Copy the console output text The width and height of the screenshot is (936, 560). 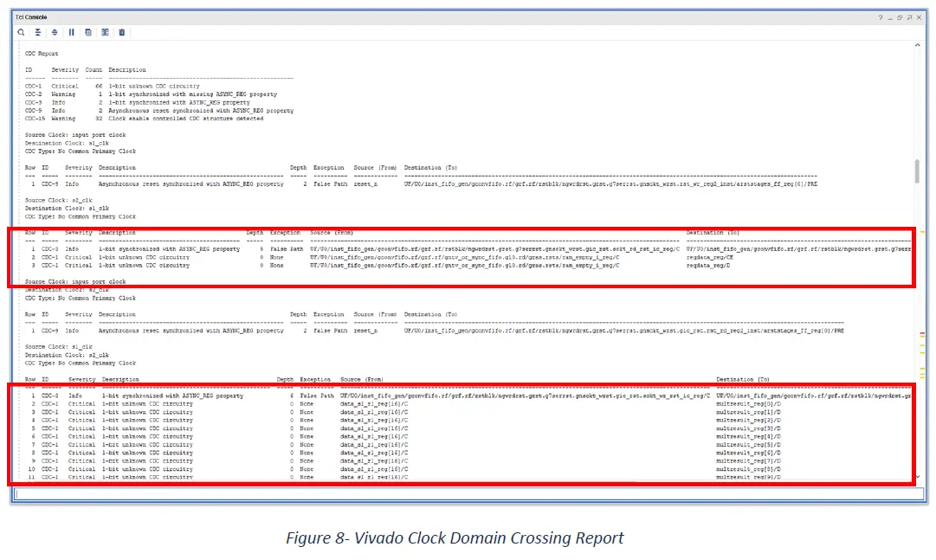88,32
